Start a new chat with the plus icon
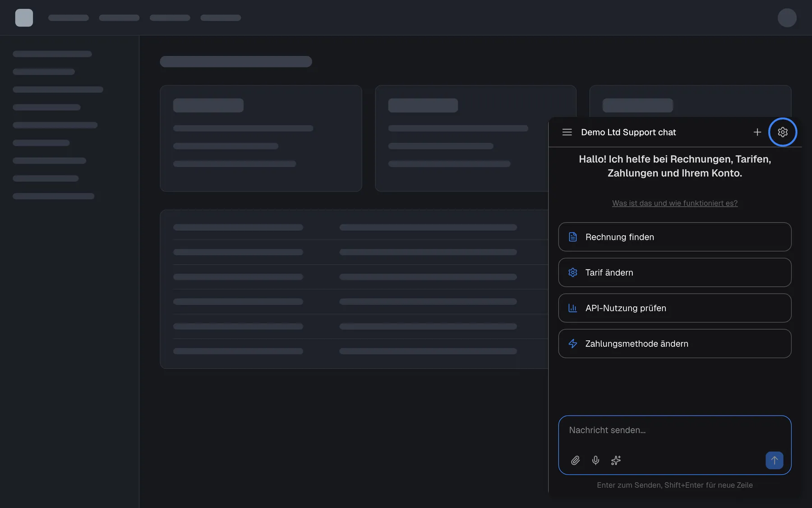Image resolution: width=812 pixels, height=508 pixels. tap(757, 132)
